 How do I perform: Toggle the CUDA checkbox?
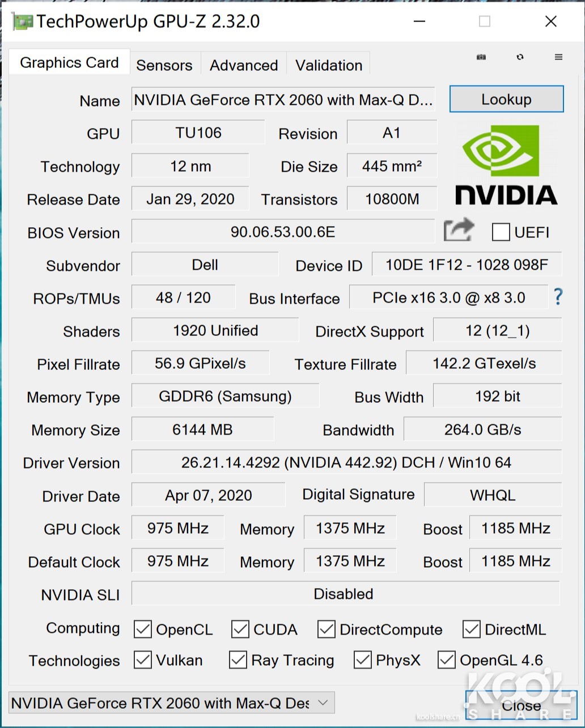click(240, 629)
